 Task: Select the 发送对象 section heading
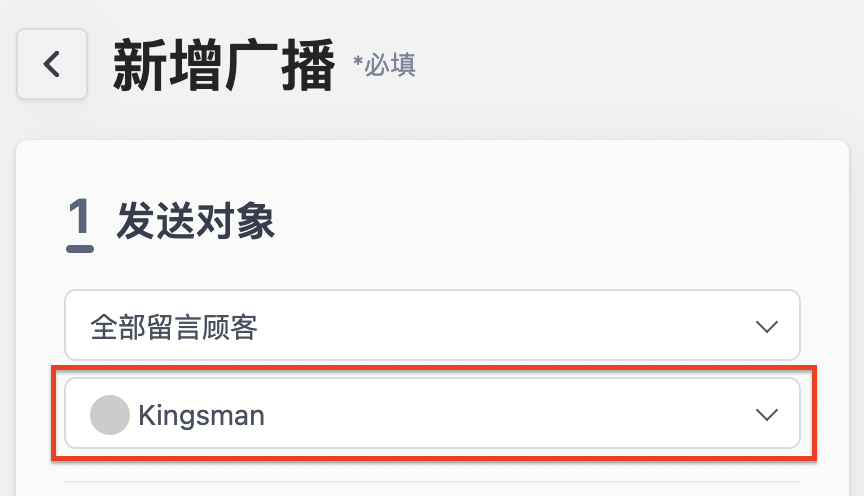[196, 220]
